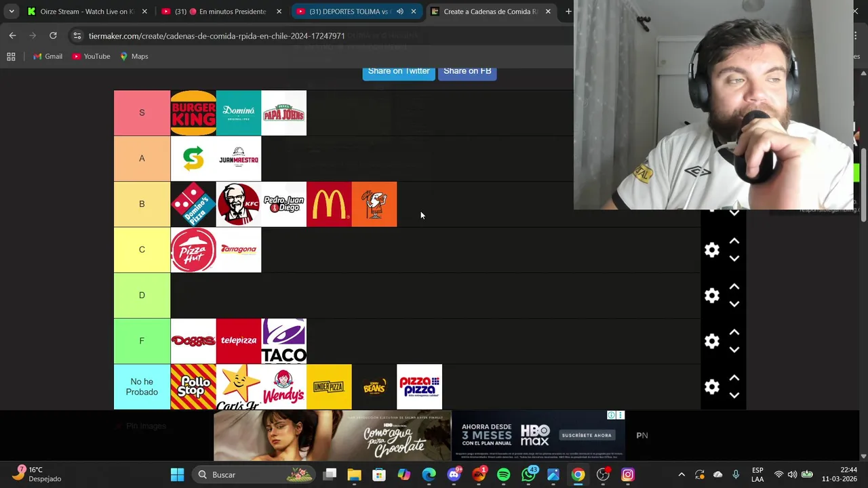Select the Taco Bell logo
Viewport: 868px width, 488px height.
[x=283, y=341]
